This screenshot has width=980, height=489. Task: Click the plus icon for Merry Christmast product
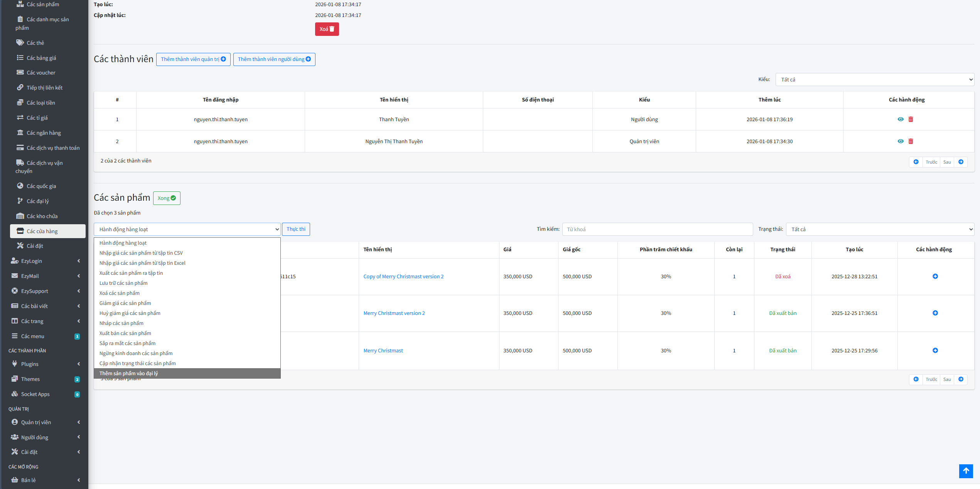click(x=935, y=350)
